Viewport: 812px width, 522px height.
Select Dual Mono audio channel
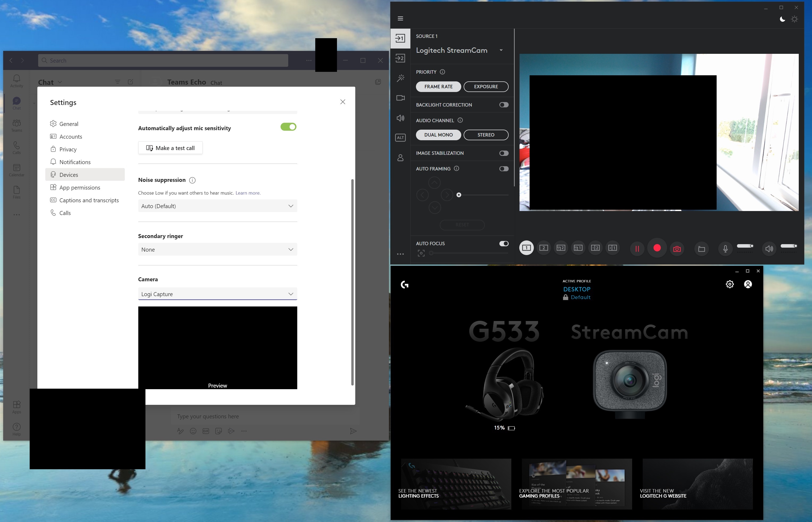(438, 135)
